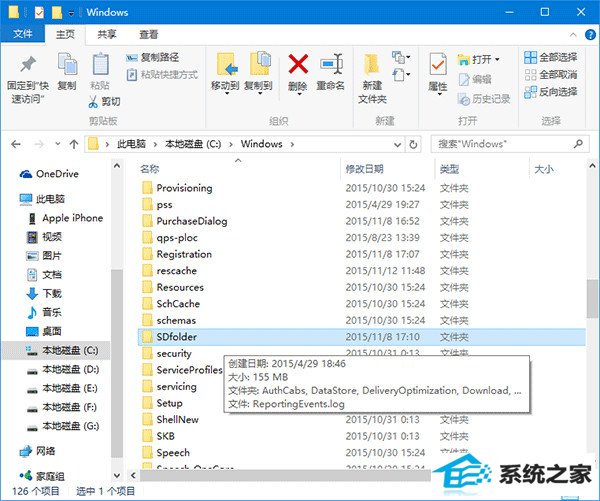Click the horizontal scrollbar left arrow
Image resolution: width=600 pixels, height=501 pixels.
pos(133,476)
